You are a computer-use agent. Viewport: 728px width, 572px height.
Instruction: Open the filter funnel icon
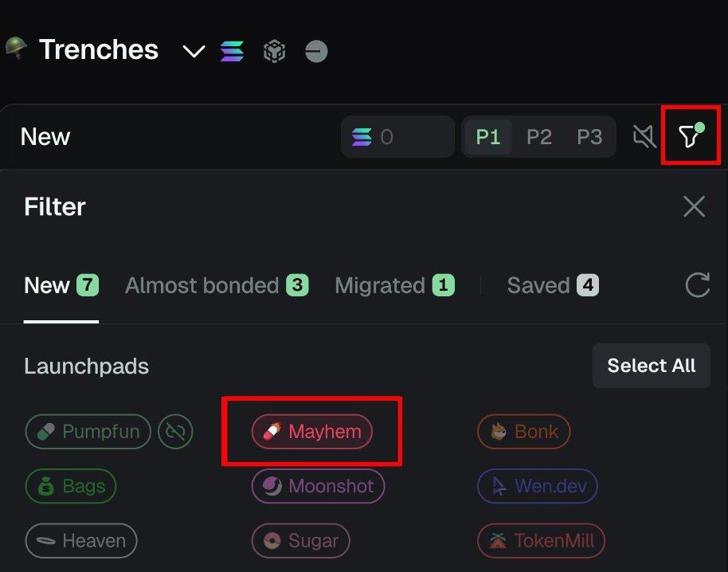pos(690,137)
